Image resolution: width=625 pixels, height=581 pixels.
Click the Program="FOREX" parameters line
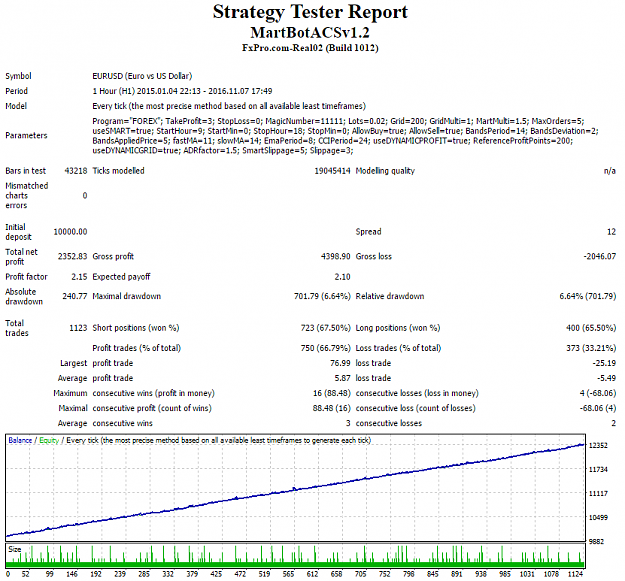point(338,121)
